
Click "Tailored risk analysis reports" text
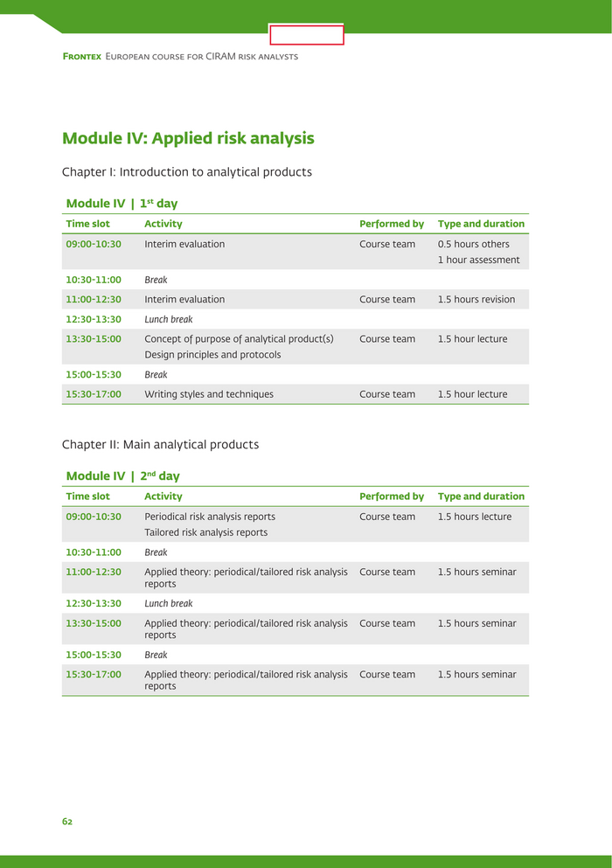pyautogui.click(x=205, y=532)
